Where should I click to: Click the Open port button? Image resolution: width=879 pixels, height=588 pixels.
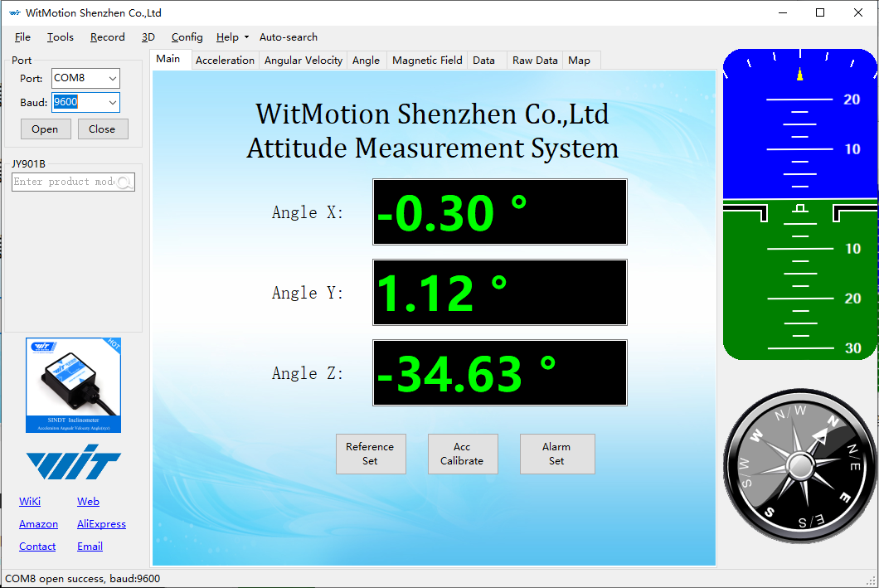[x=46, y=129]
